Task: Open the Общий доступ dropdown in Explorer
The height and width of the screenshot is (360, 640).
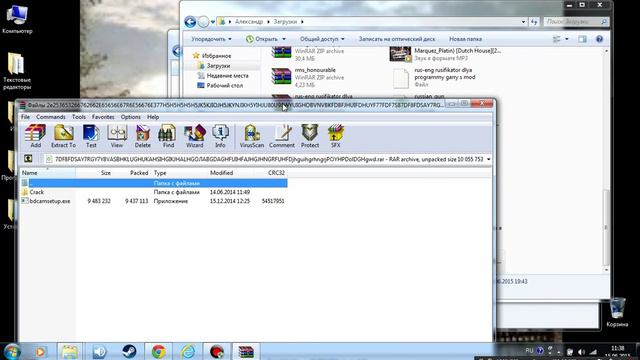Action: 322,39
